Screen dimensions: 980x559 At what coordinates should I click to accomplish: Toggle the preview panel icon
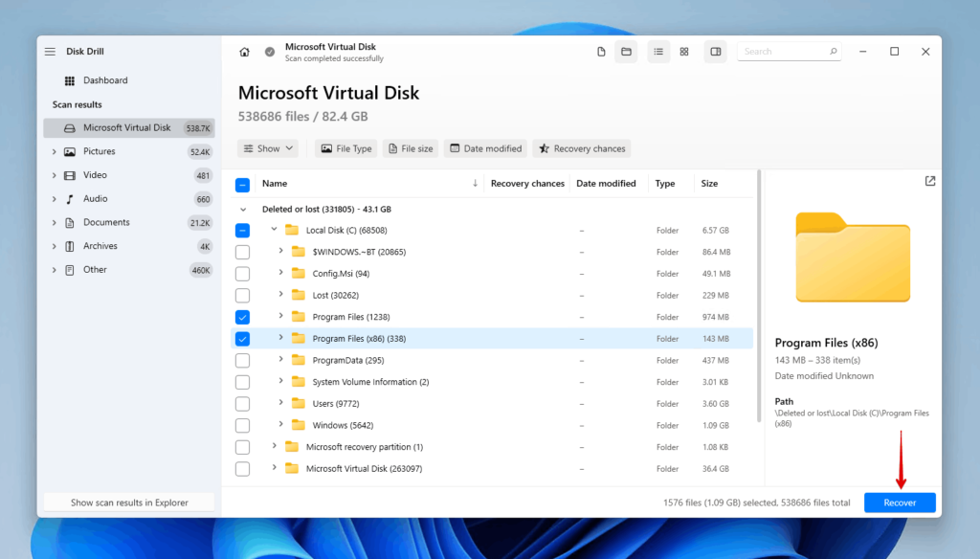click(x=715, y=52)
